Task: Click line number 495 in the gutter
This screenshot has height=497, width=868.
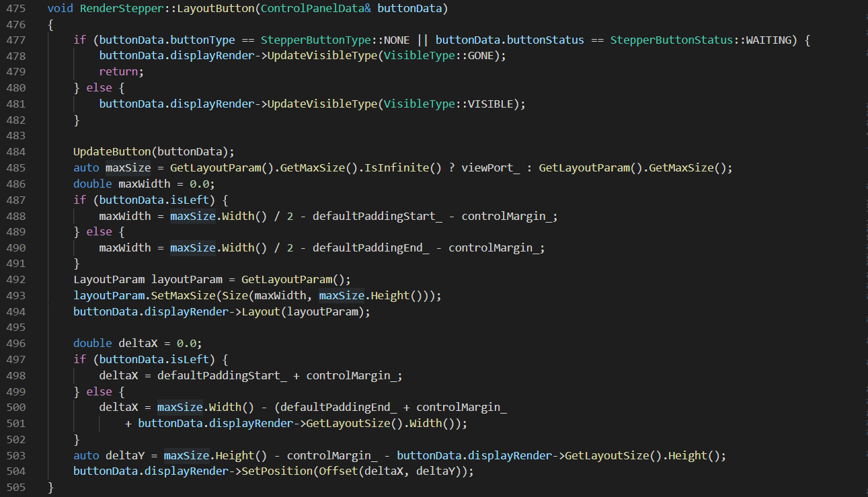Action: (15, 328)
